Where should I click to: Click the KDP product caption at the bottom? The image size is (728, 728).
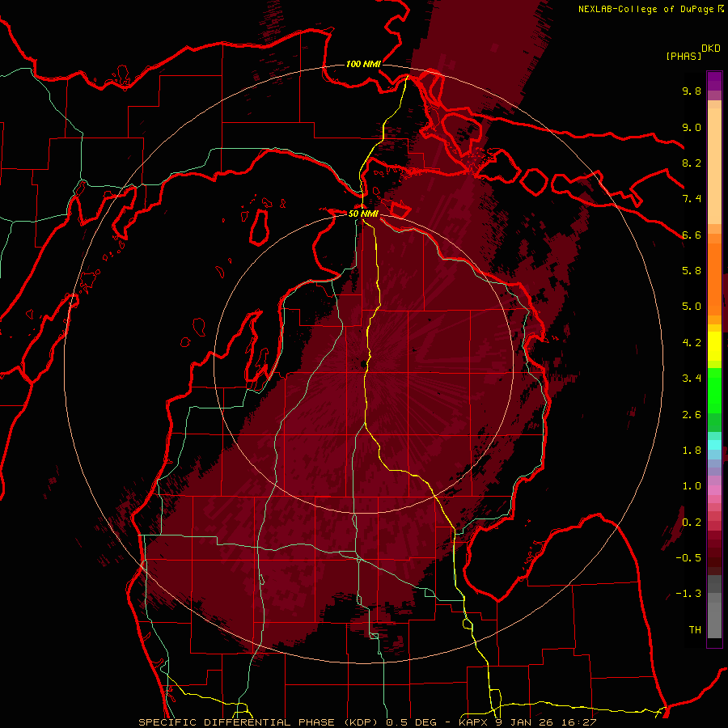[x=367, y=722]
